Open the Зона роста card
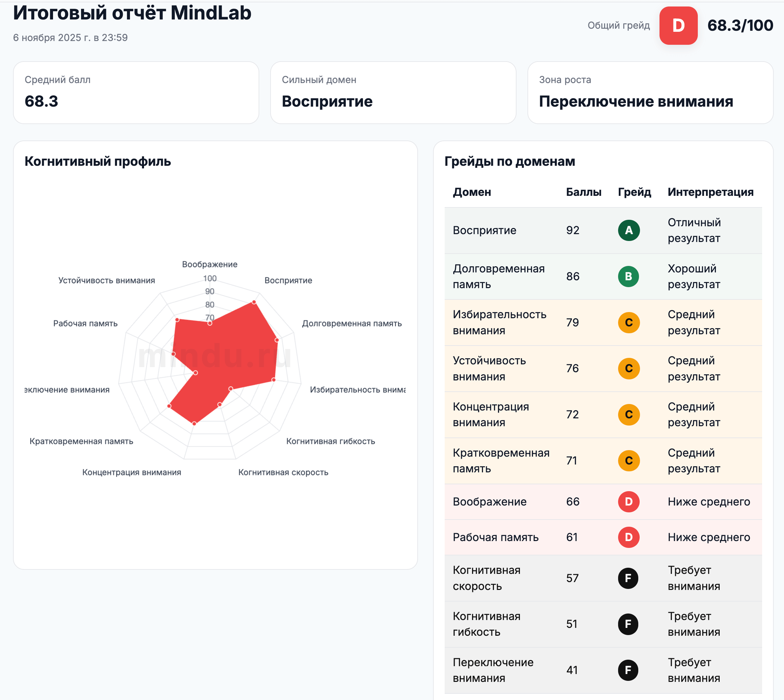Viewport: 784px width, 700px height. (650, 93)
